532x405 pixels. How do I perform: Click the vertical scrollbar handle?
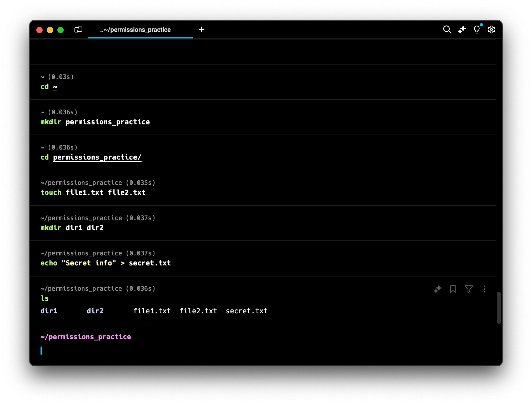point(499,308)
